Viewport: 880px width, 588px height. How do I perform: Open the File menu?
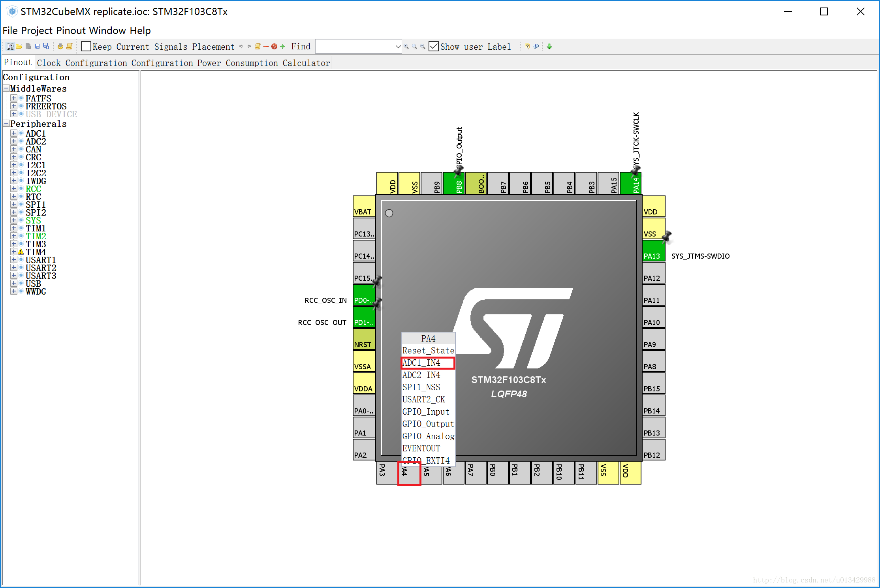point(10,30)
